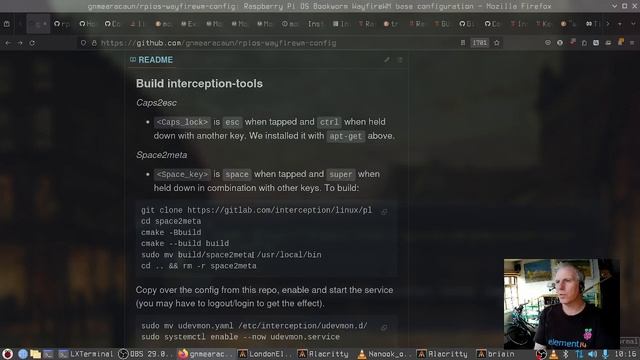Copy the git clone code block
Image resolution: width=640 pixels, height=360 pixels.
coord(384,211)
